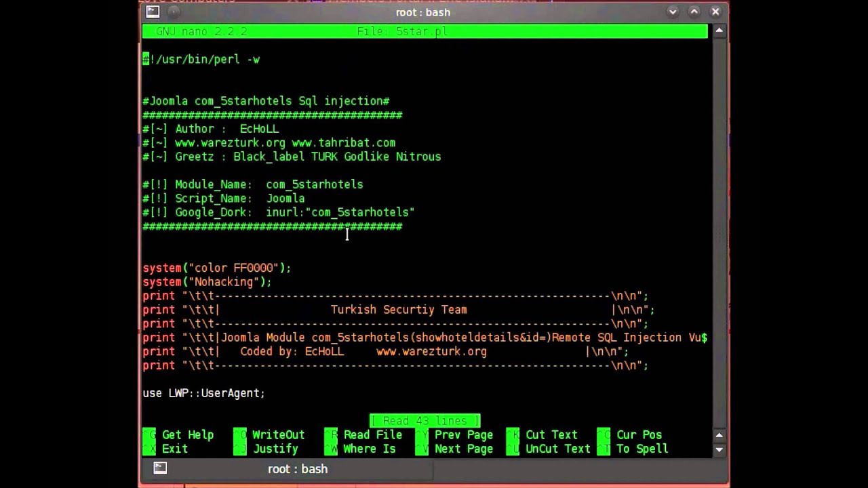The height and width of the screenshot is (488, 868).
Task: Click the WriteOut shortcut in nano footer
Action: pos(278,435)
